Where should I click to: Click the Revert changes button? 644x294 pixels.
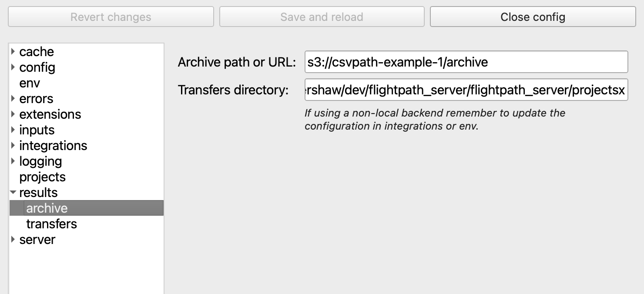(111, 17)
